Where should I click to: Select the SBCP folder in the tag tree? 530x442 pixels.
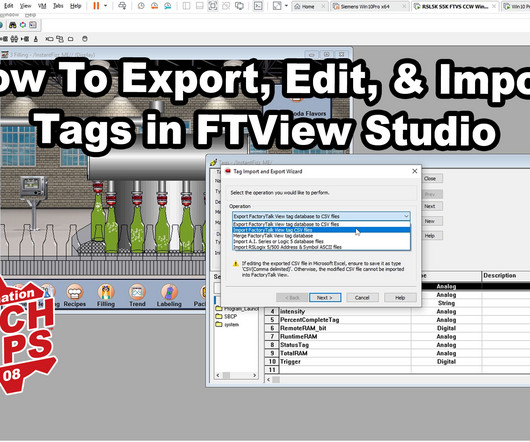pos(226,317)
